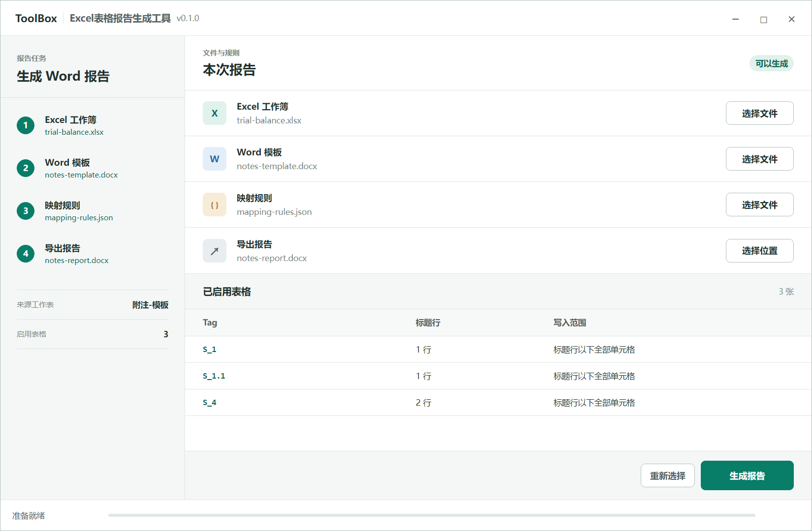The image size is (812, 531).
Task: Choose file for 映射规则 row
Action: point(759,205)
